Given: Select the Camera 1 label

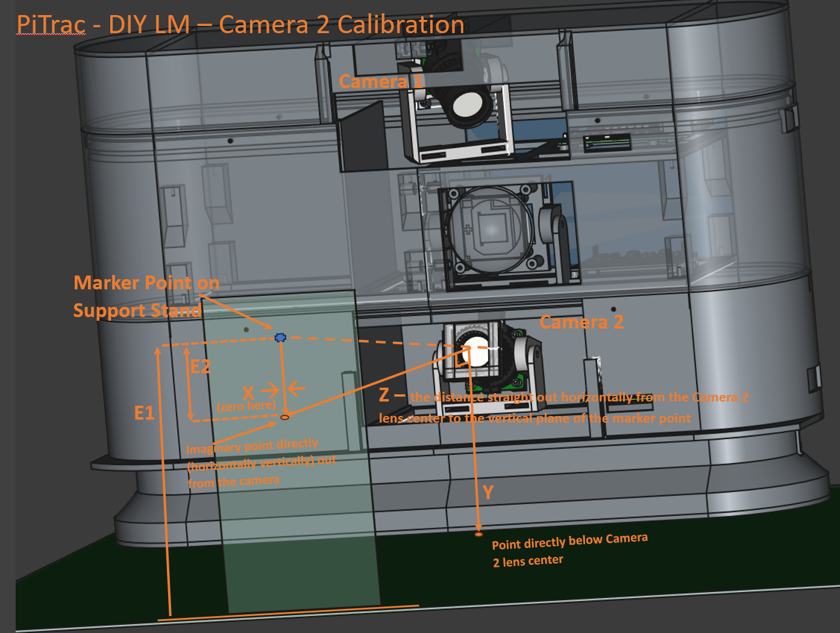Looking at the screenshot, I should click(381, 81).
